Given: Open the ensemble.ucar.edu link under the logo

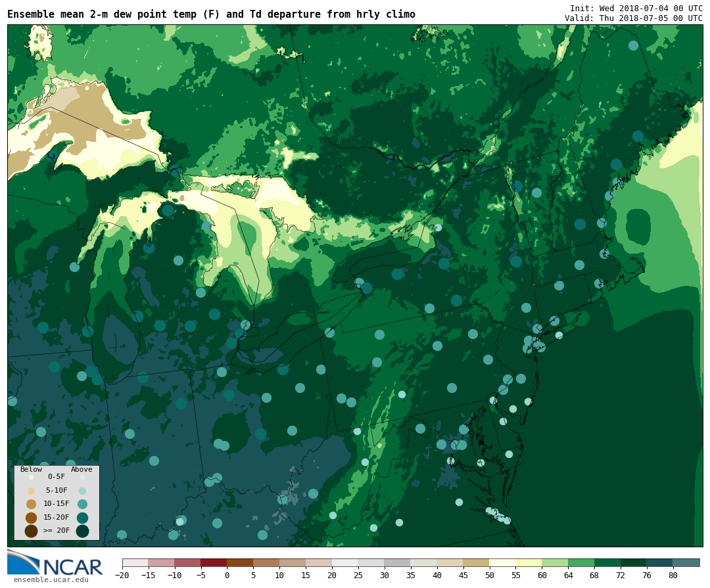Looking at the screenshot, I should [x=51, y=579].
